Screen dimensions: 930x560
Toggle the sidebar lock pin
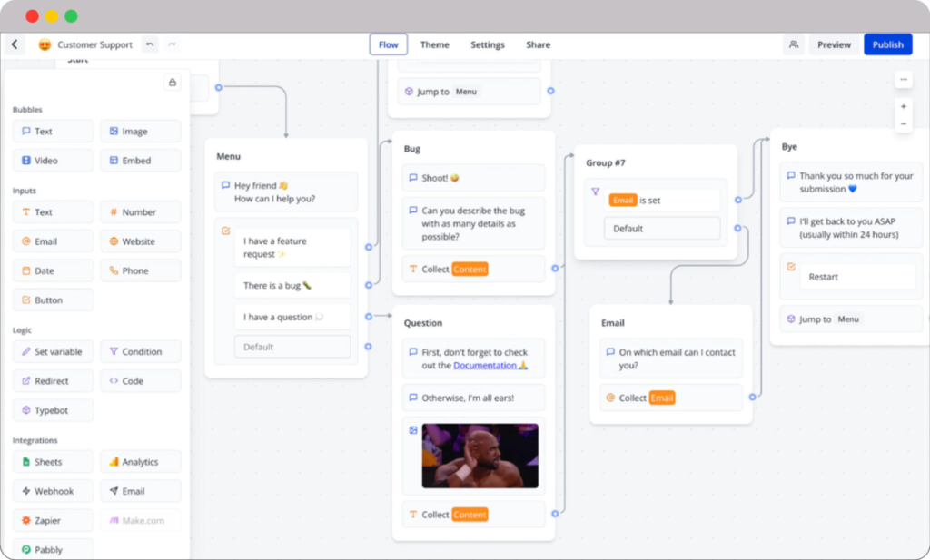click(172, 82)
